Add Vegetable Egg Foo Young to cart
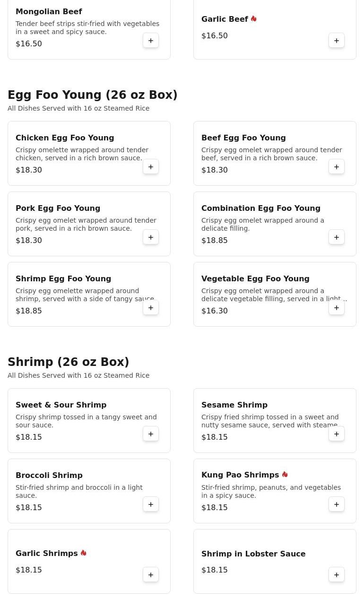This screenshot has height=599, width=364. [337, 308]
